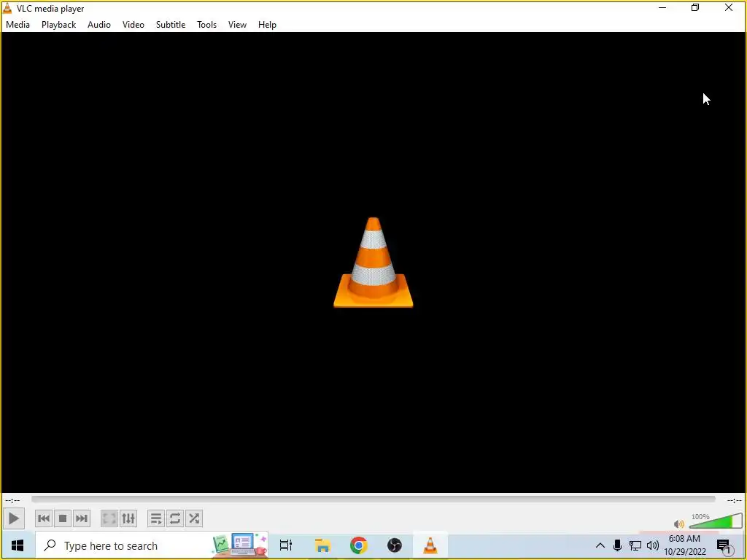Screen dimensions: 747x560
Task: Click the microphone tray icon
Action: [x=617, y=545]
